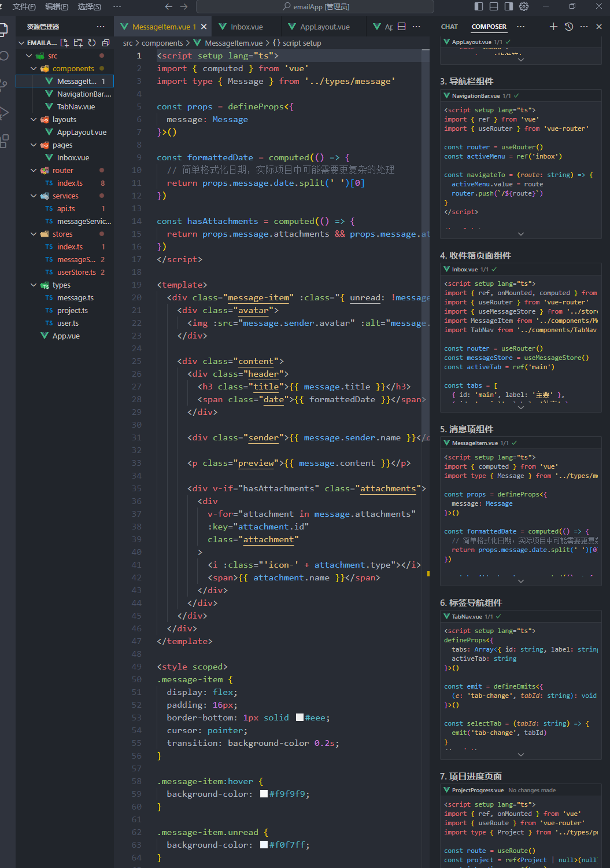This screenshot has width=610, height=868.
Task: Navigate back in editor history
Action: pyautogui.click(x=169, y=6)
